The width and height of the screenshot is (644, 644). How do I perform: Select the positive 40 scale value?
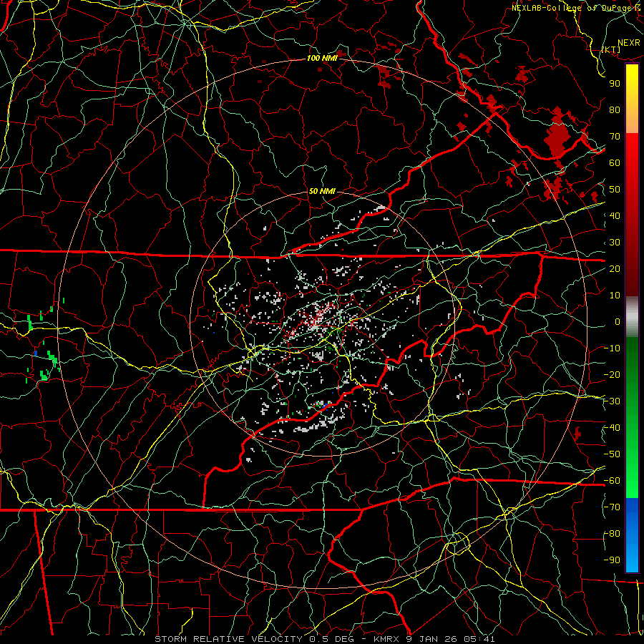(x=615, y=215)
